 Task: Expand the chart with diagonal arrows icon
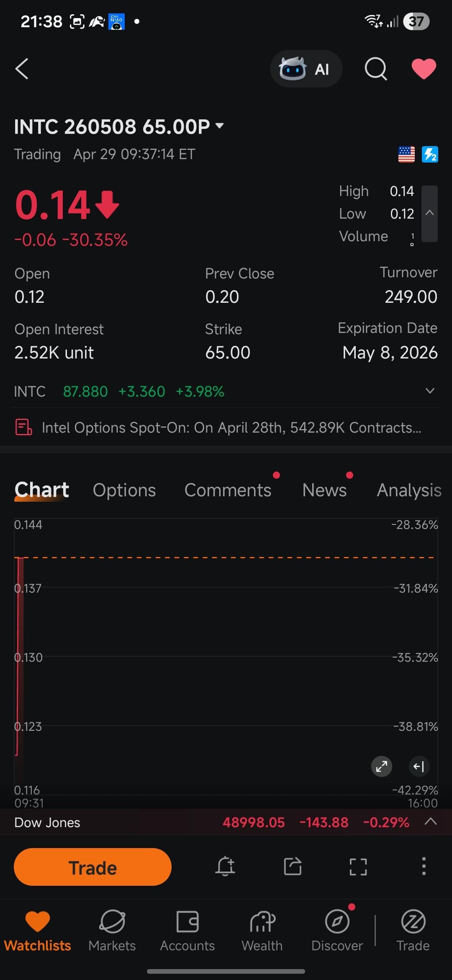[382, 766]
